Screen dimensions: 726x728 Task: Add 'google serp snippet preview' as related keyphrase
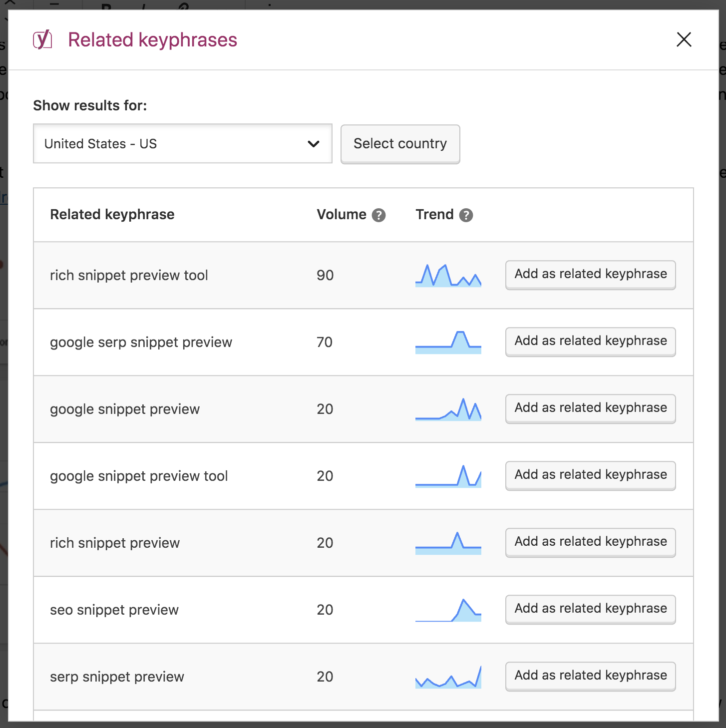click(x=590, y=341)
